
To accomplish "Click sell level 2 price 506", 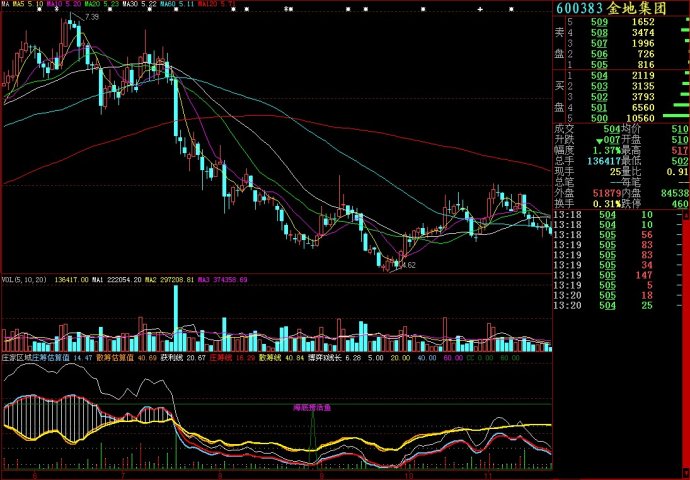I will pyautogui.click(x=599, y=54).
